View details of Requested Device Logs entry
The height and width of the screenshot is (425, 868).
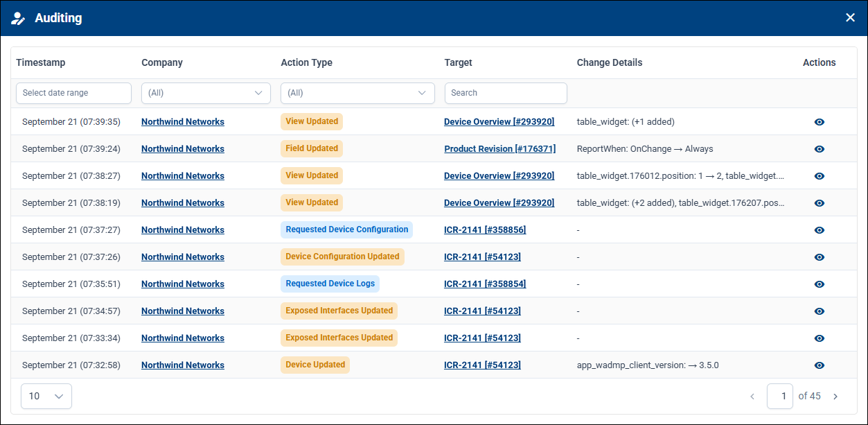click(x=820, y=284)
